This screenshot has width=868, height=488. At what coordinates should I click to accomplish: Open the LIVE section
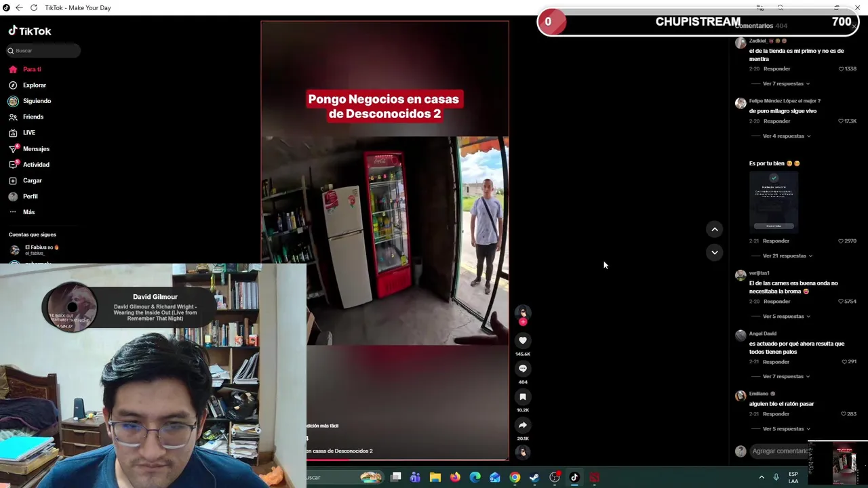(x=22, y=133)
